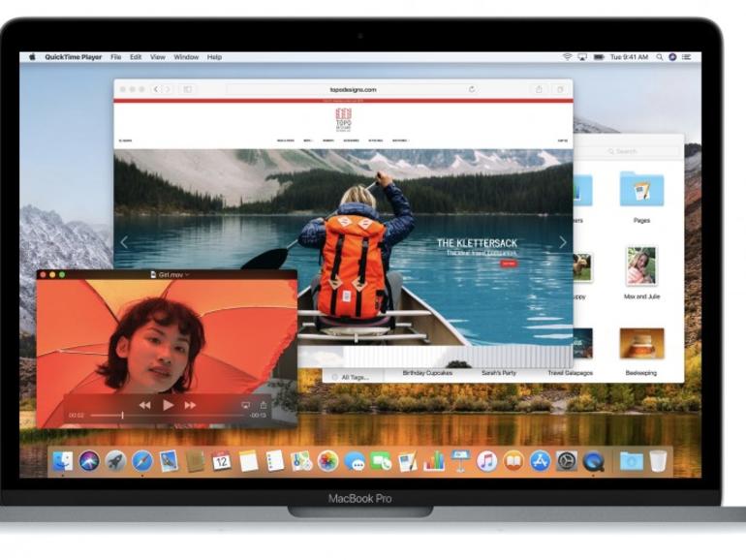Check battery status in menu bar

(599, 57)
